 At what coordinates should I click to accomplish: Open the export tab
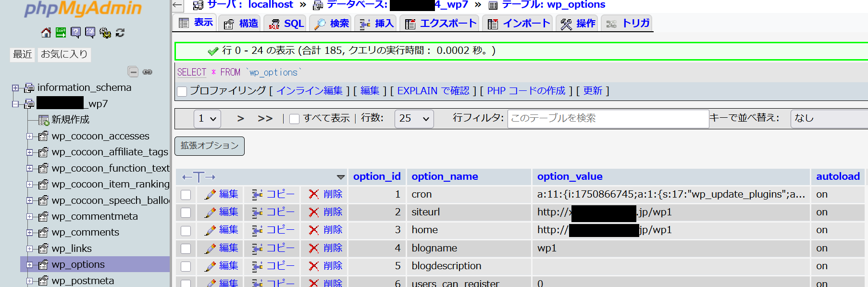pos(441,23)
